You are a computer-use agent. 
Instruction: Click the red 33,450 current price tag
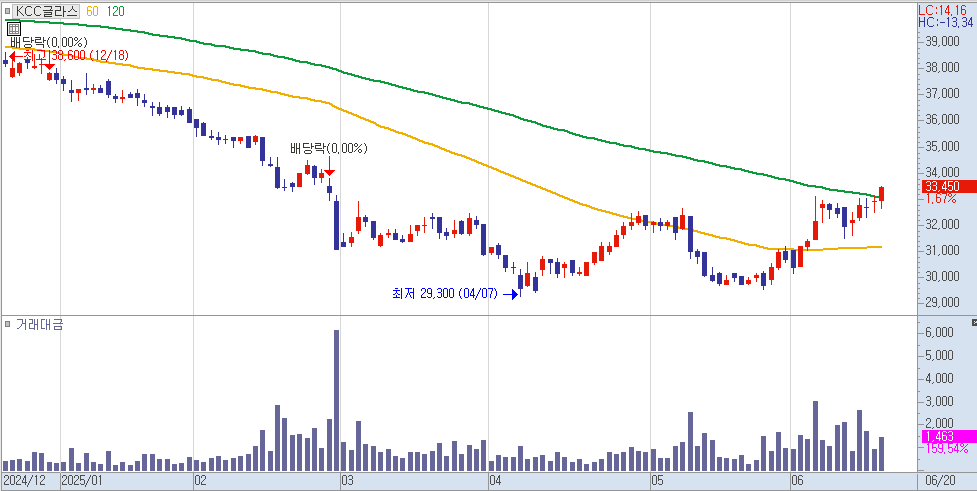[948, 186]
